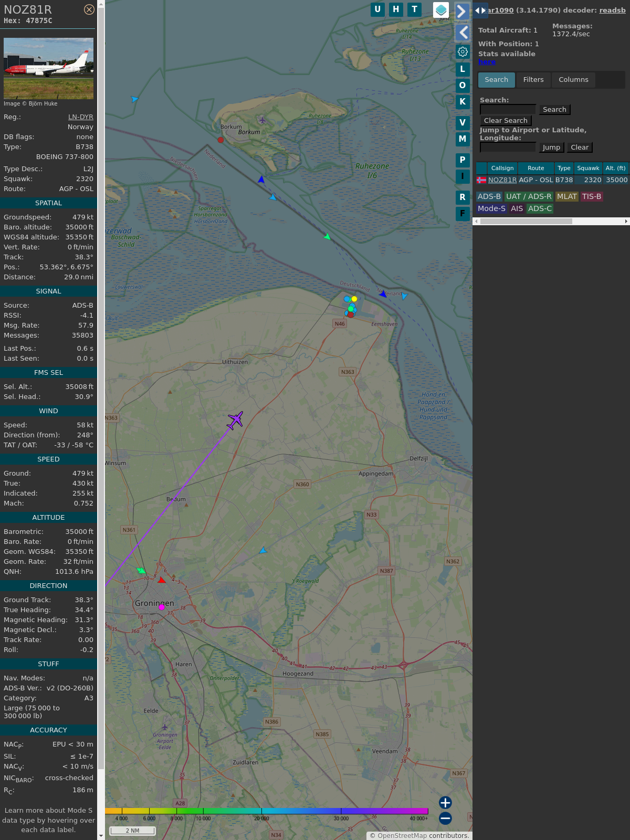The width and height of the screenshot is (630, 840).
Task: Toggle the sidebar split arrows icon
Action: (480, 10)
